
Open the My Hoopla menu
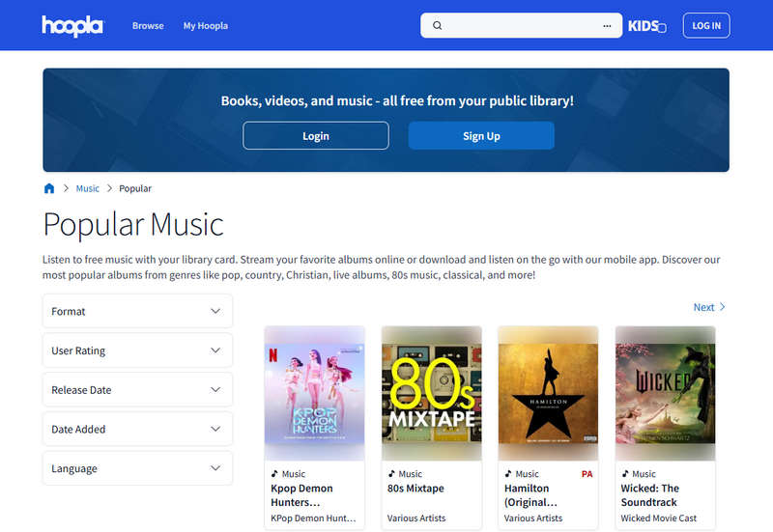(x=206, y=26)
